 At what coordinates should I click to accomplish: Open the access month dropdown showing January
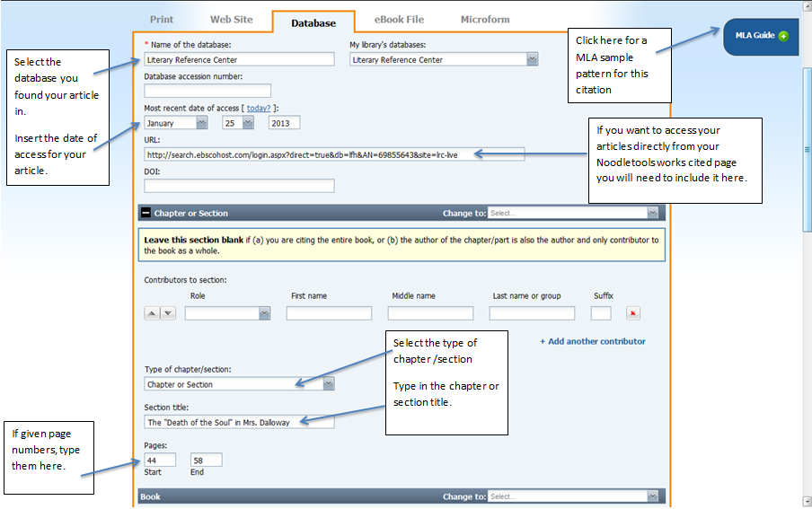201,123
